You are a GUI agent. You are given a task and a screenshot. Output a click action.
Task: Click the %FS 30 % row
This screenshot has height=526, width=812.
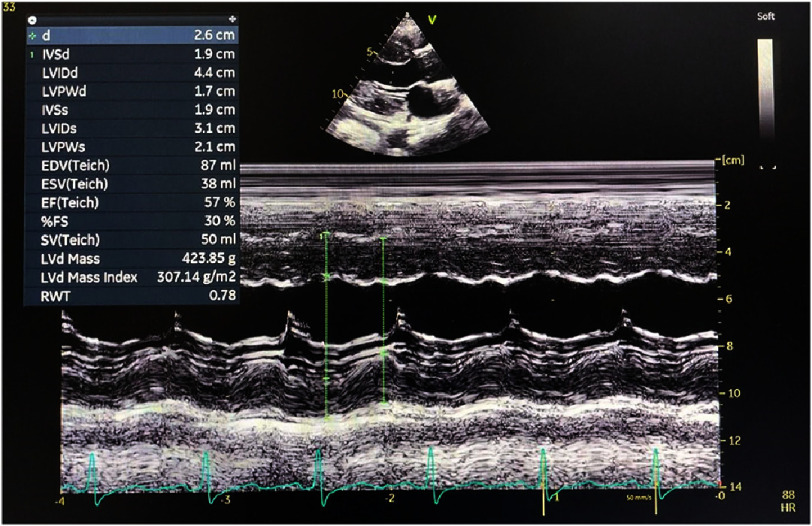133,221
